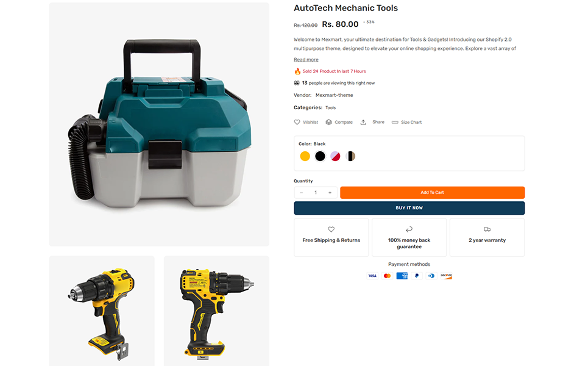The image size is (588, 366).
Task: Click the Visa payment icon
Action: click(x=372, y=276)
